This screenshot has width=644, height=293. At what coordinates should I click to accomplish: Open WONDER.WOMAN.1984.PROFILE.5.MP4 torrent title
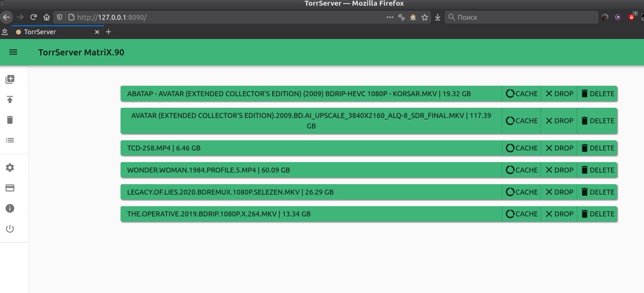point(311,170)
